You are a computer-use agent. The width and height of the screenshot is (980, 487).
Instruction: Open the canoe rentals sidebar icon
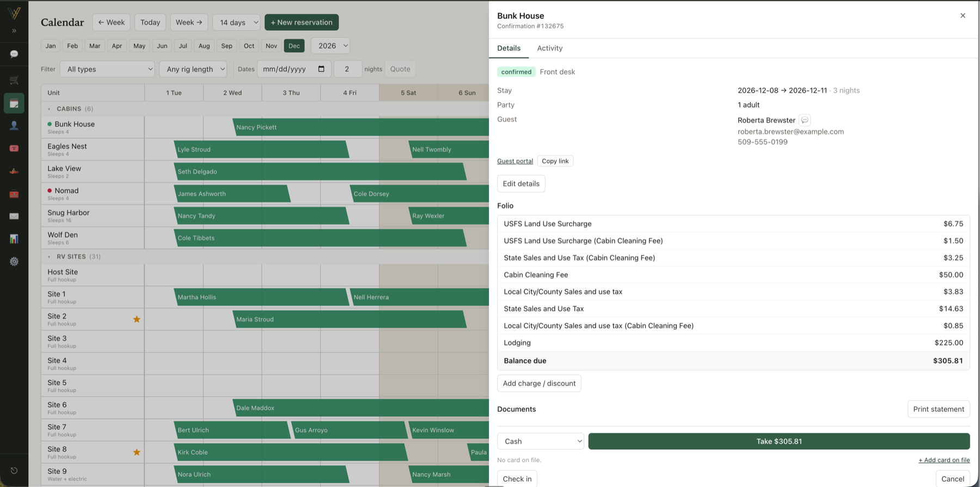(14, 171)
